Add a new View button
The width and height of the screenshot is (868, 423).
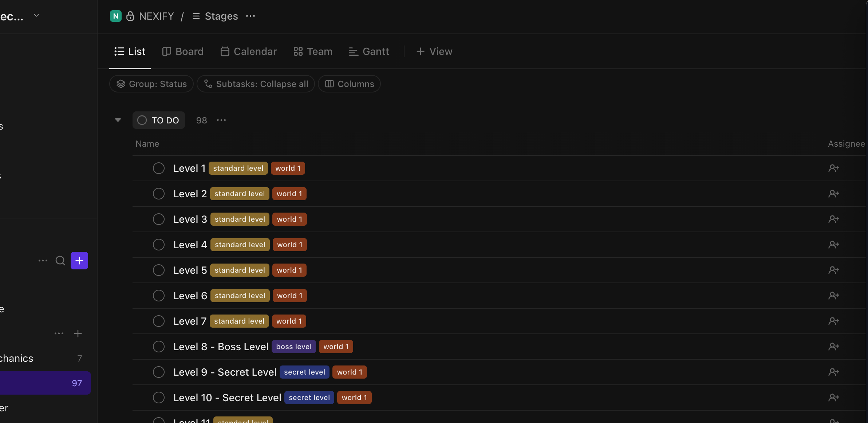(434, 51)
